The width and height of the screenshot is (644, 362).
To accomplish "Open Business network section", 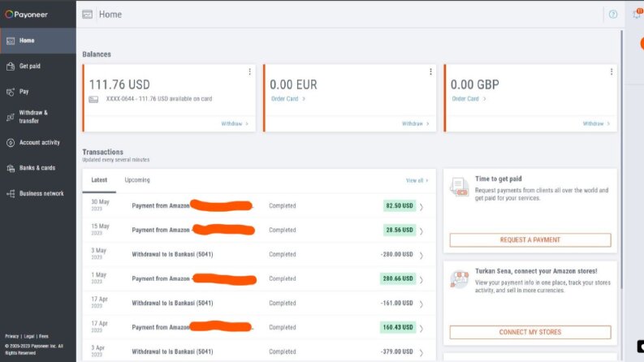I will tap(38, 193).
